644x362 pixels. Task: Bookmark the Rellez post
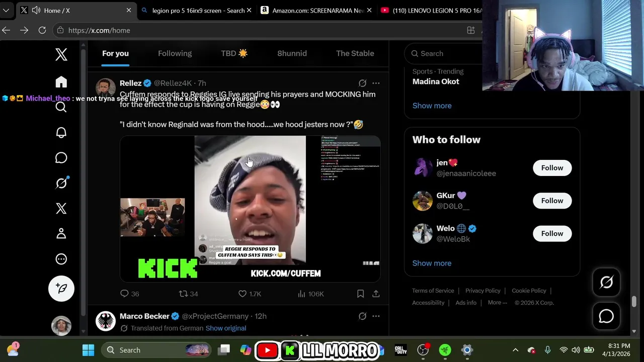(x=360, y=294)
